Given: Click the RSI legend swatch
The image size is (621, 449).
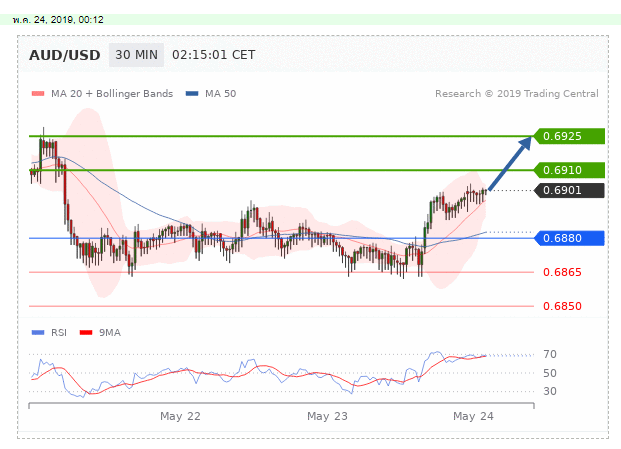Looking at the screenshot, I should tap(38, 333).
